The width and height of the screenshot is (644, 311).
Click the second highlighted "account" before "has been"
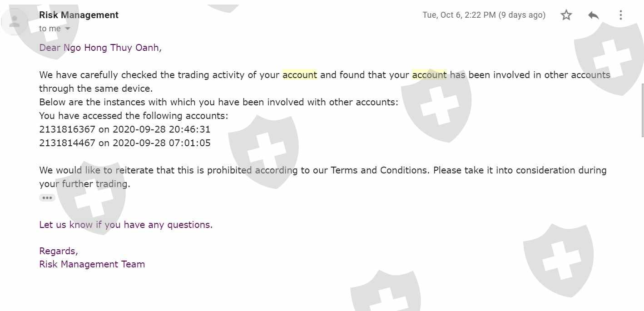point(429,75)
